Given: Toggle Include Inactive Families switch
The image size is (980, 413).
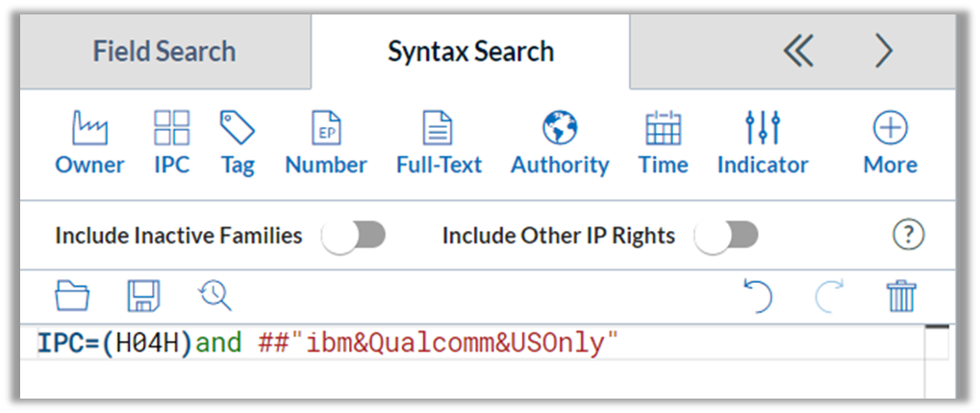Looking at the screenshot, I should (x=354, y=236).
